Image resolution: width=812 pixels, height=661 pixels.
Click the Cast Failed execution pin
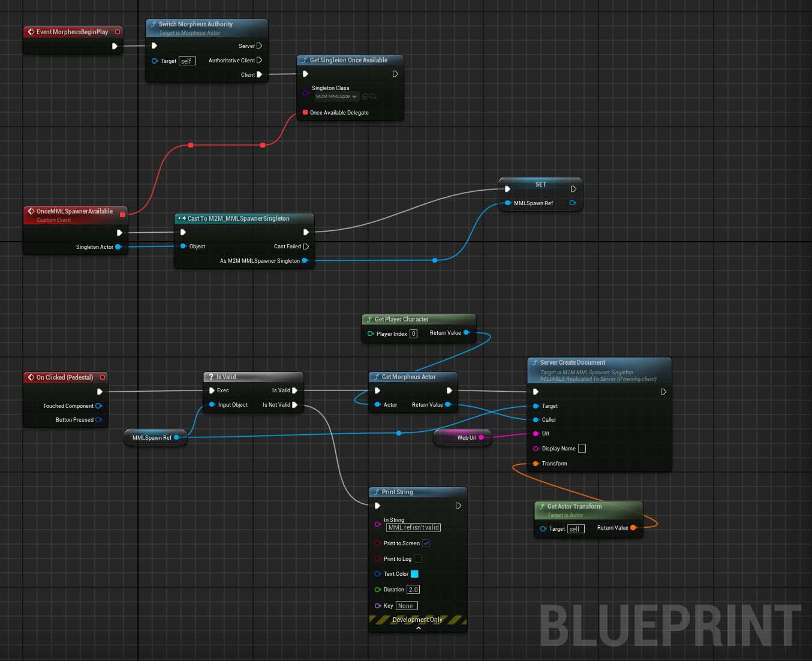pos(306,247)
